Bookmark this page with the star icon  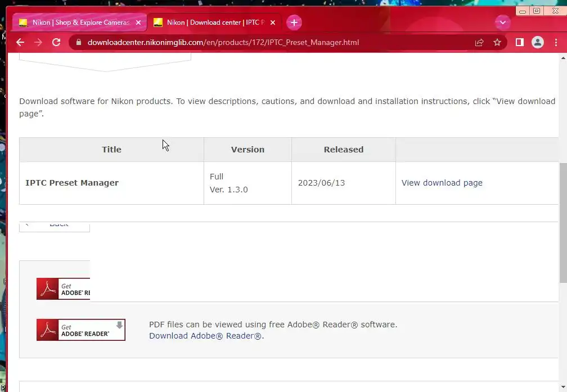(x=497, y=42)
